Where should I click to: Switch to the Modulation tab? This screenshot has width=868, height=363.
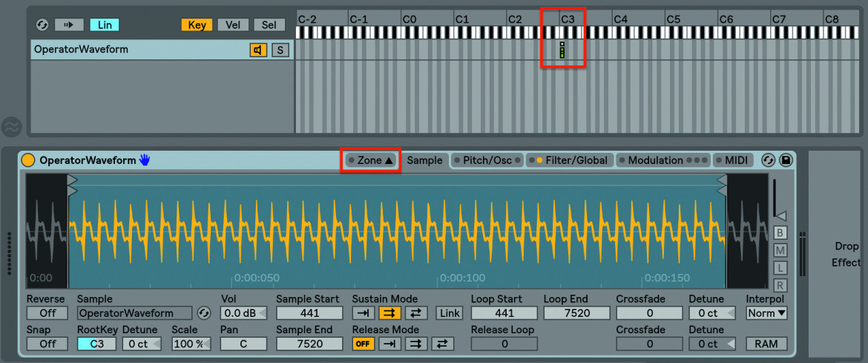pyautogui.click(x=663, y=161)
